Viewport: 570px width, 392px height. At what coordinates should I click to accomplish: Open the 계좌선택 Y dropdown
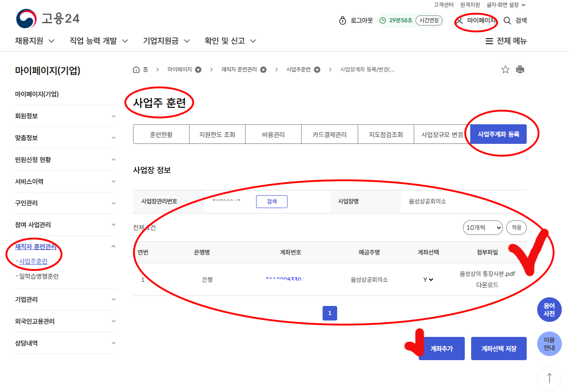click(x=428, y=280)
